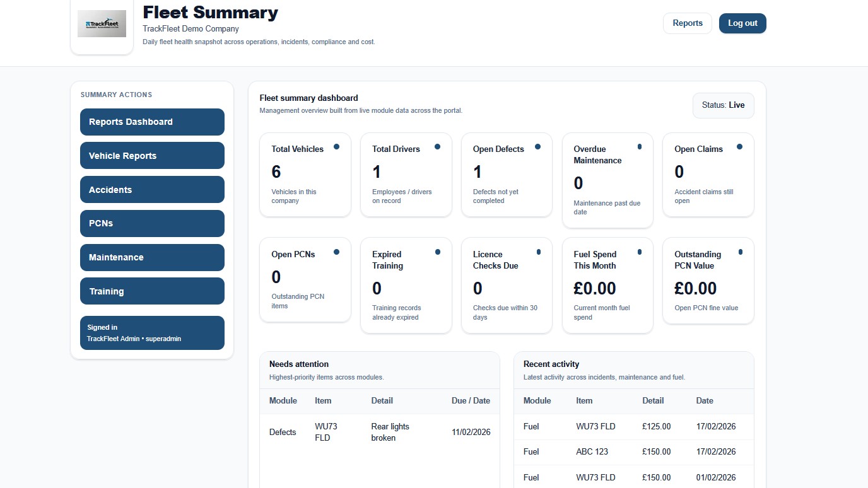This screenshot has height=488, width=868.
Task: Click the Reports button in the header
Action: click(687, 23)
